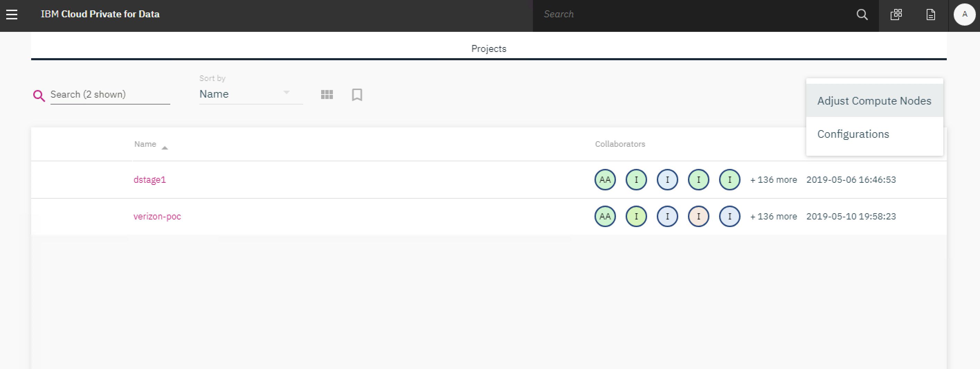Open the apps grid icon in header

coord(896,15)
